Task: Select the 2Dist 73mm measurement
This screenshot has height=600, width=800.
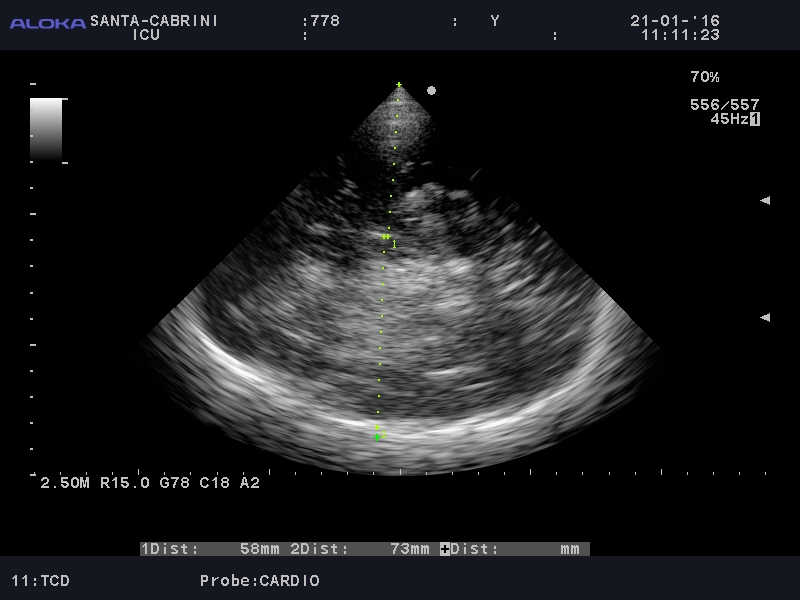Action: pos(362,549)
